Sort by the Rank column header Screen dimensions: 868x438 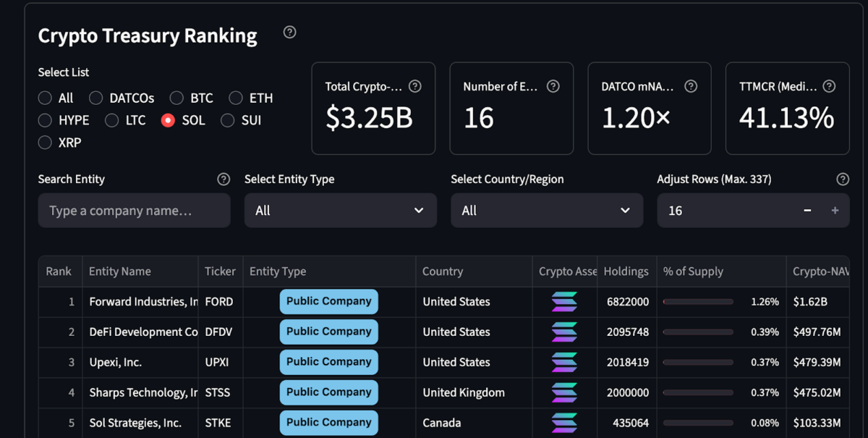tap(59, 271)
